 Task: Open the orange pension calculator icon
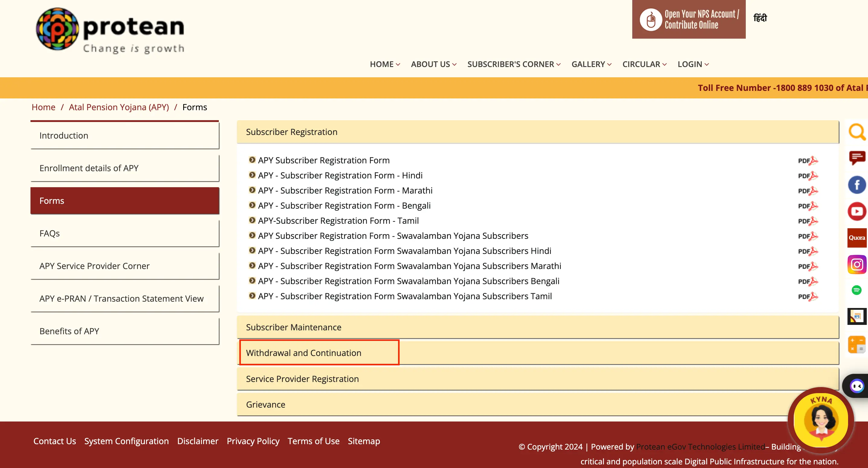click(x=857, y=345)
